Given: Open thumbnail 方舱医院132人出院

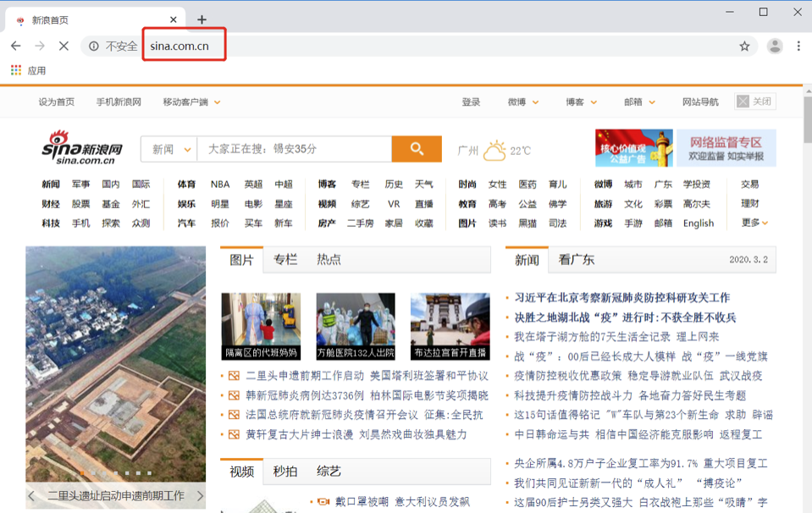Looking at the screenshot, I should [x=356, y=326].
